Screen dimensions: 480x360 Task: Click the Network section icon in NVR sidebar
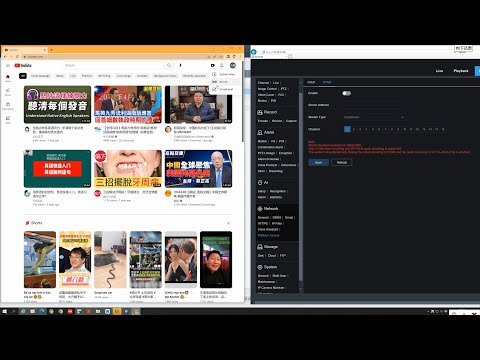(x=260, y=209)
